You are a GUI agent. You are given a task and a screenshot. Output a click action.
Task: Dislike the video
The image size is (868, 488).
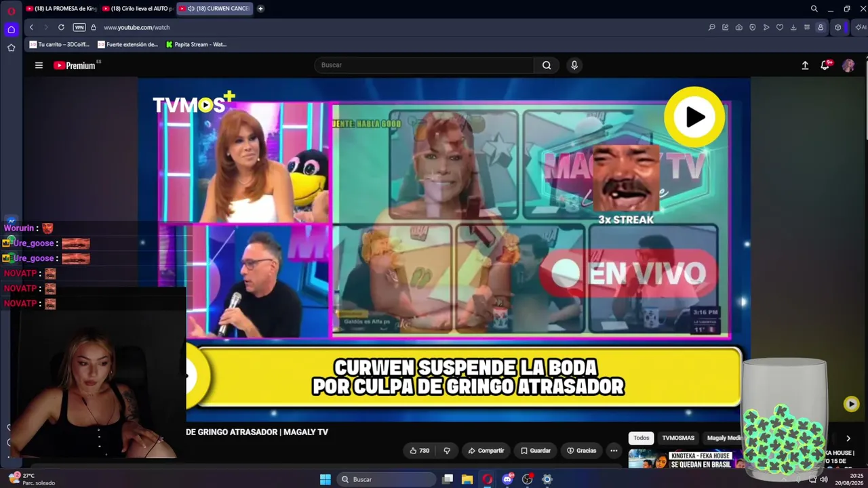(x=447, y=451)
